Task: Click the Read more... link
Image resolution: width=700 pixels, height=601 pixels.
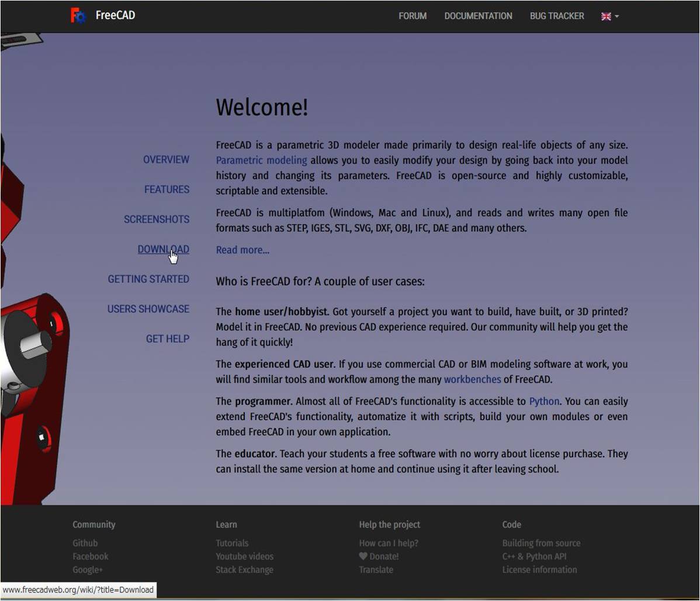Action: [x=242, y=250]
